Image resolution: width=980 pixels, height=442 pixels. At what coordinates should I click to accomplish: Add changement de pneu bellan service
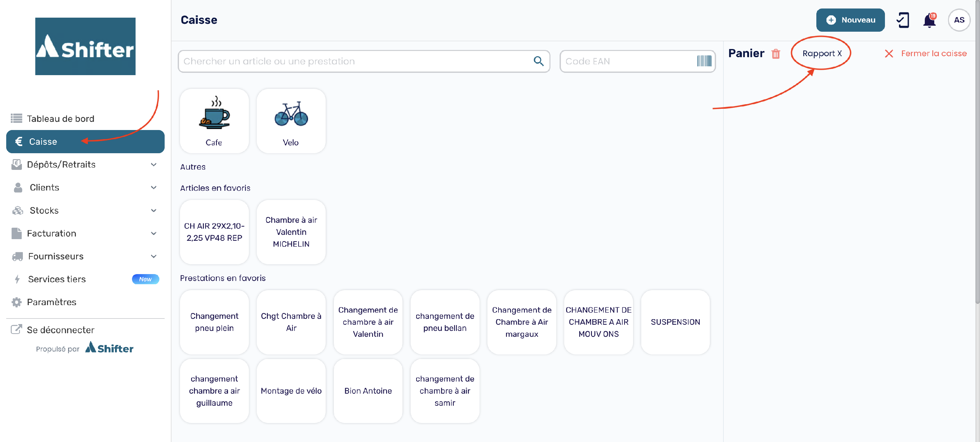(x=445, y=322)
